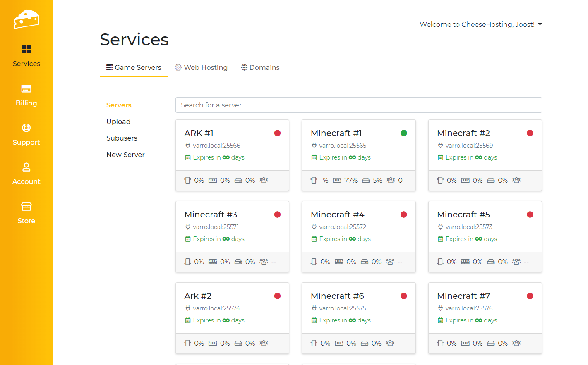Go to the Store shop icon

click(26, 206)
